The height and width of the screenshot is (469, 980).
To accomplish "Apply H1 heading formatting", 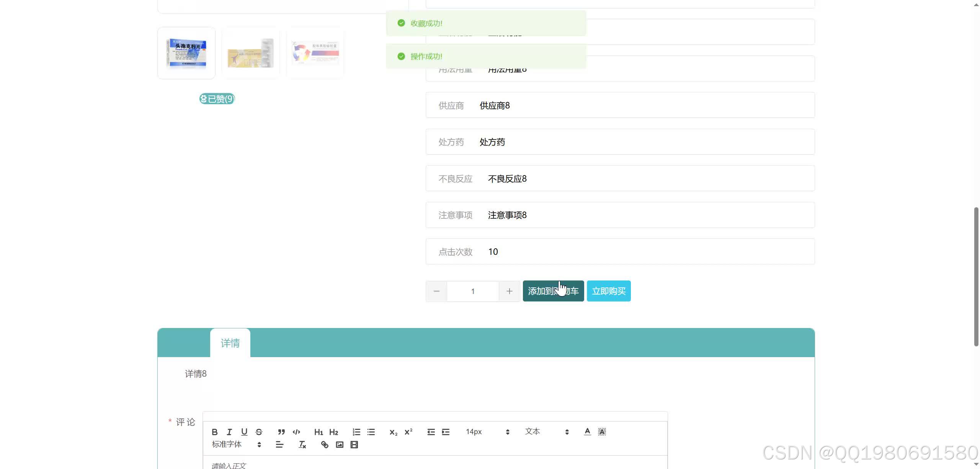I will tap(318, 432).
